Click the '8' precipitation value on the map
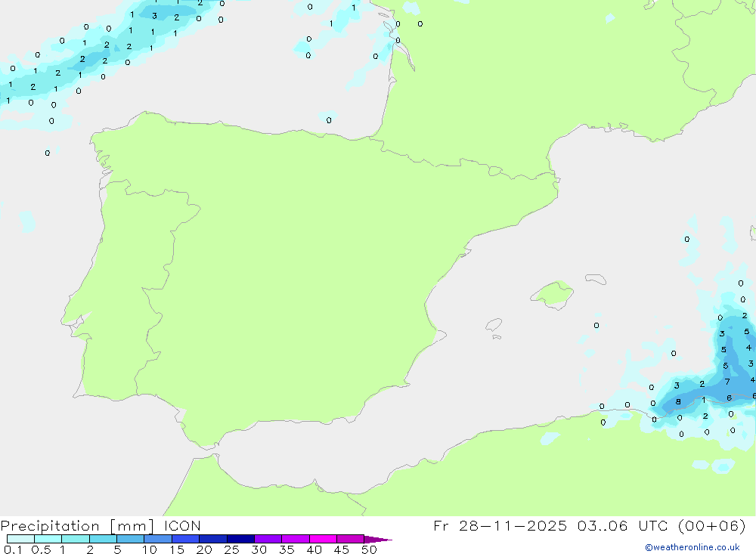 (678, 401)
